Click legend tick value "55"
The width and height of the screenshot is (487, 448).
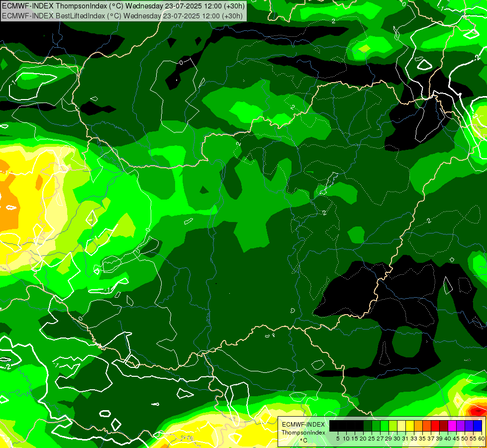[x=473, y=439]
